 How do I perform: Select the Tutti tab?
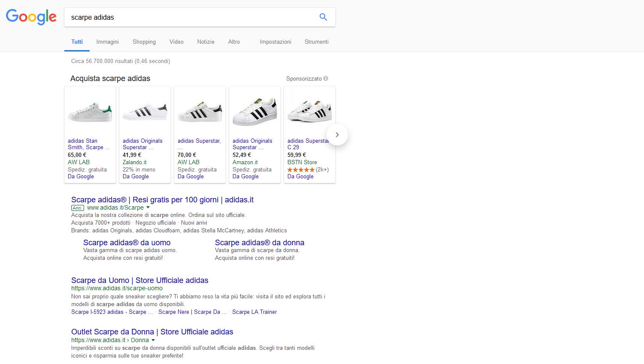click(x=77, y=42)
